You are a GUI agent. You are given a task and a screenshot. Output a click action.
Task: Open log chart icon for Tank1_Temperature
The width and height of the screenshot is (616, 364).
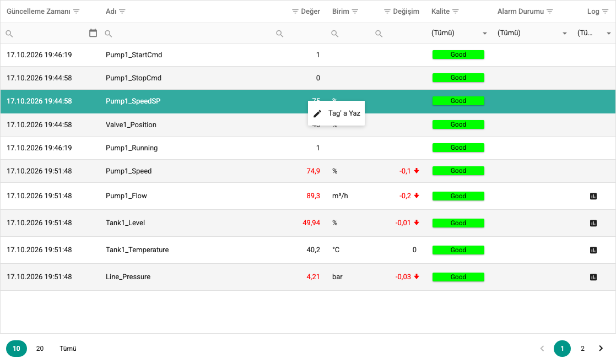pos(593,250)
